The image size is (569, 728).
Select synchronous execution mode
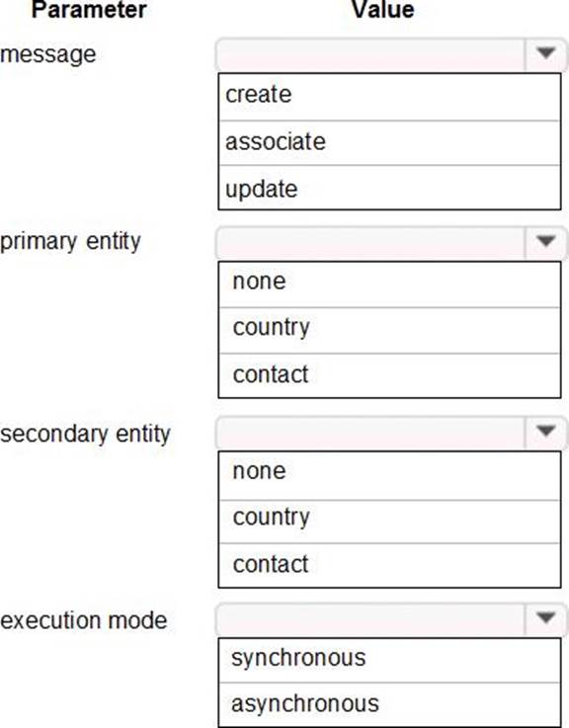[x=389, y=660]
